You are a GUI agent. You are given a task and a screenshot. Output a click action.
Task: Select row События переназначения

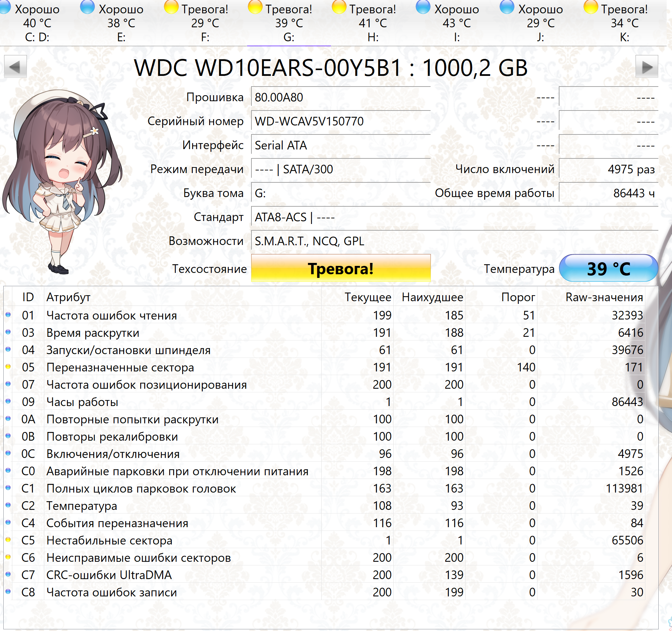tap(324, 523)
